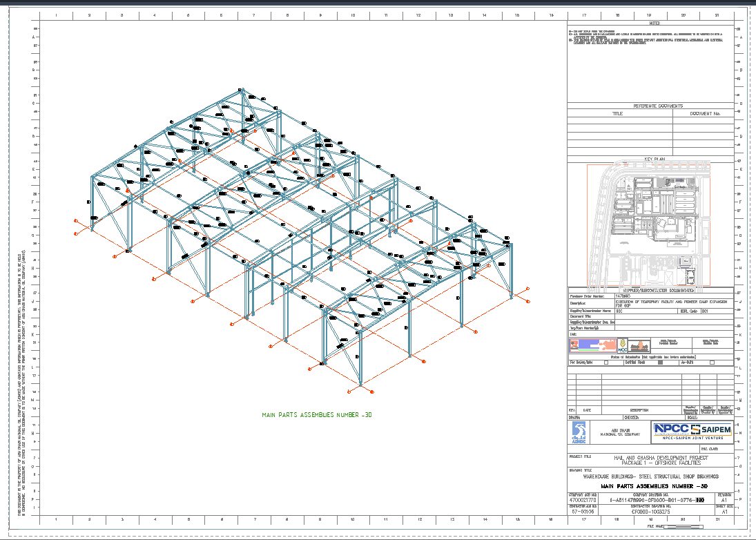
Task: Click the company drawing number ending 0776
Action: click(657, 500)
